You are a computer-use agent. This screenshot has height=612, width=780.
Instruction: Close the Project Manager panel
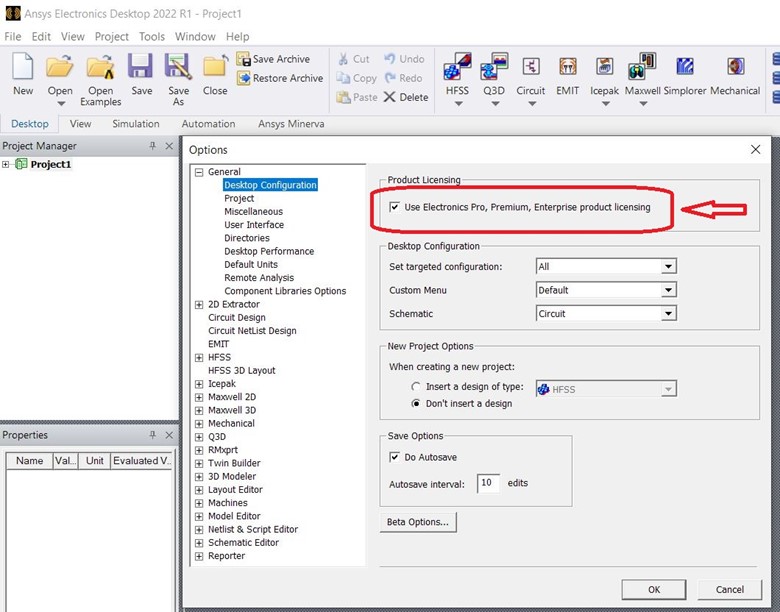(x=169, y=146)
